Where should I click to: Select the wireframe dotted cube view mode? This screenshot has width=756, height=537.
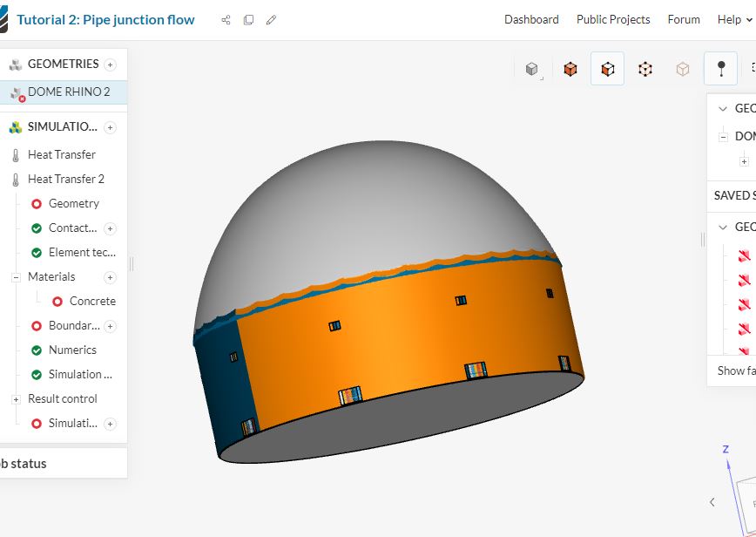tap(645, 69)
